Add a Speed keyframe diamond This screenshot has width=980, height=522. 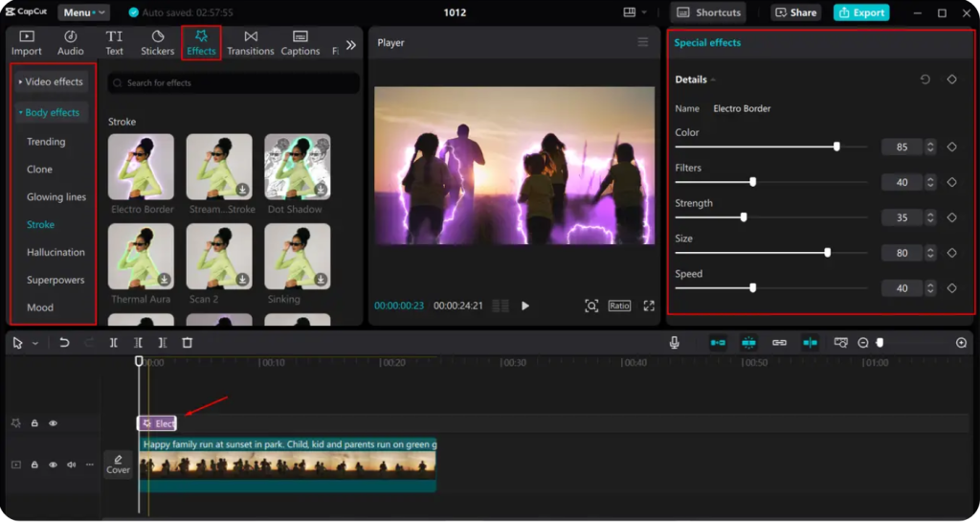[951, 288]
